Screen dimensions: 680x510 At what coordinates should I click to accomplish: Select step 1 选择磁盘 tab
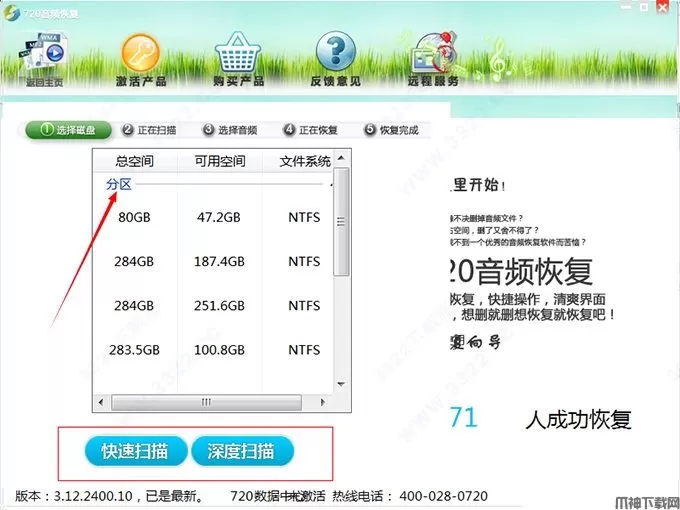tap(68, 130)
